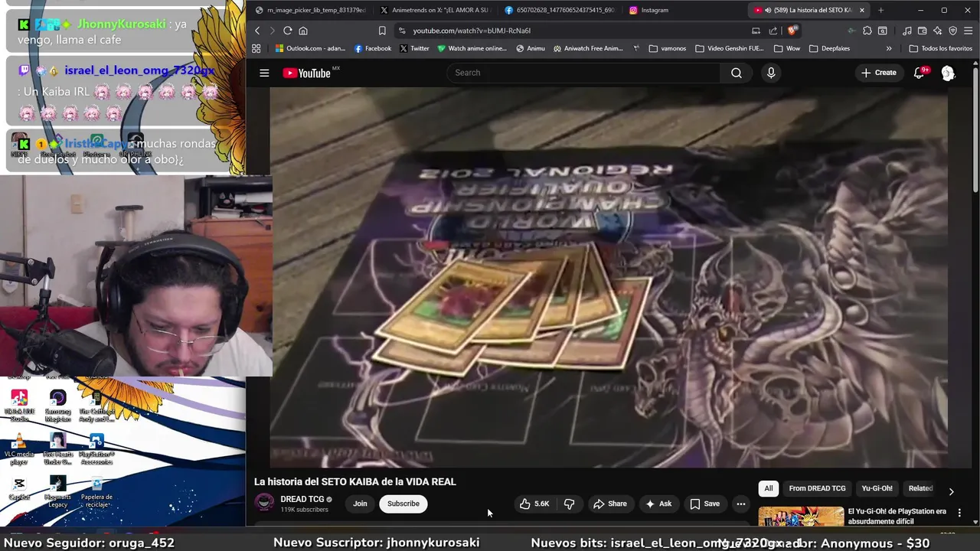Open menu on the suggested video's three dots

[x=959, y=513]
